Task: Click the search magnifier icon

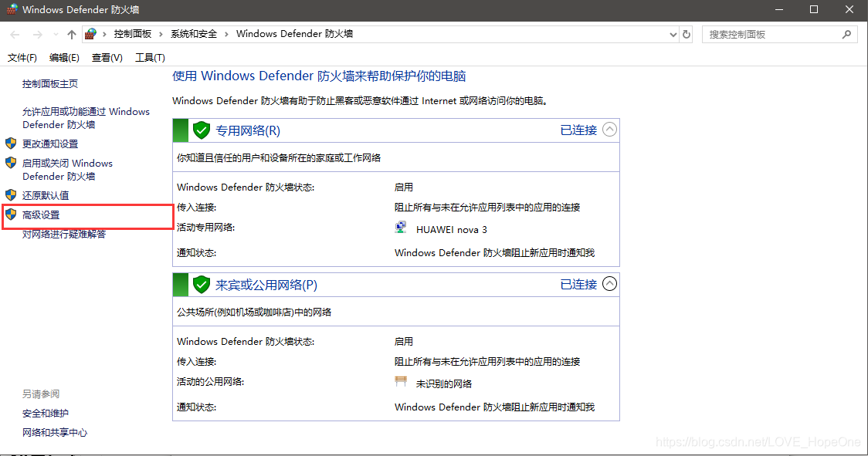Action: click(846, 34)
